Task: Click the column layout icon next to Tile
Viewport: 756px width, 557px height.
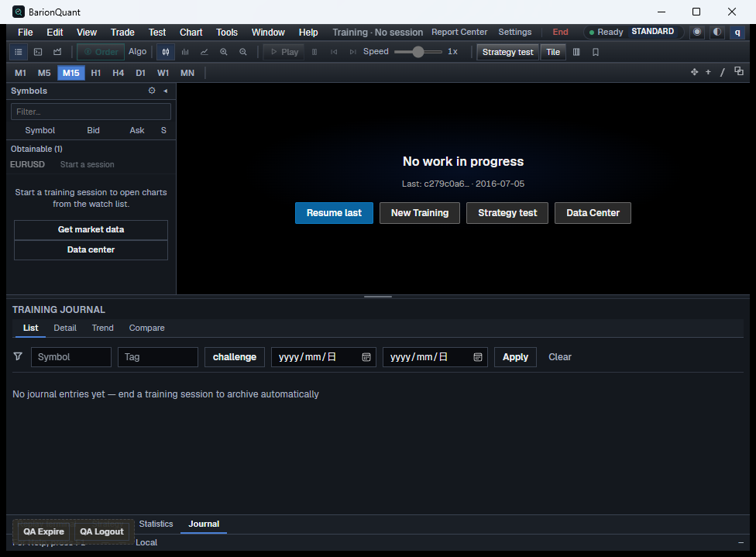Action: pos(576,52)
